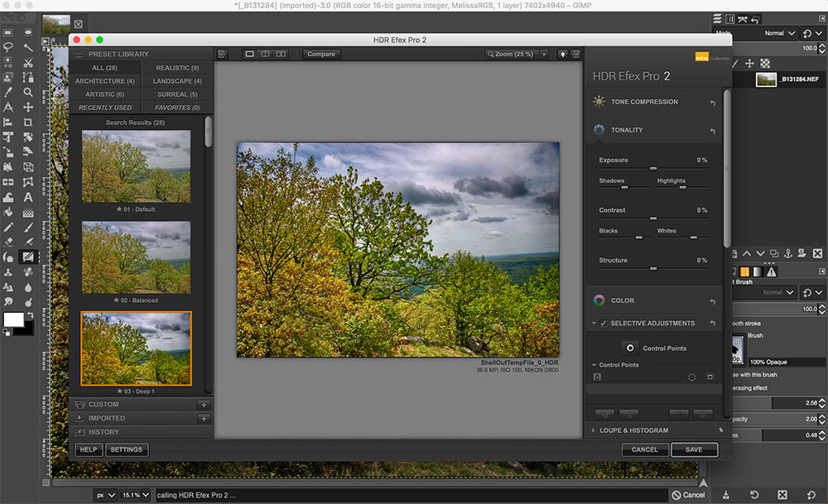828x504 pixels.
Task: Add a custom preset with plus icon
Action: click(x=203, y=405)
